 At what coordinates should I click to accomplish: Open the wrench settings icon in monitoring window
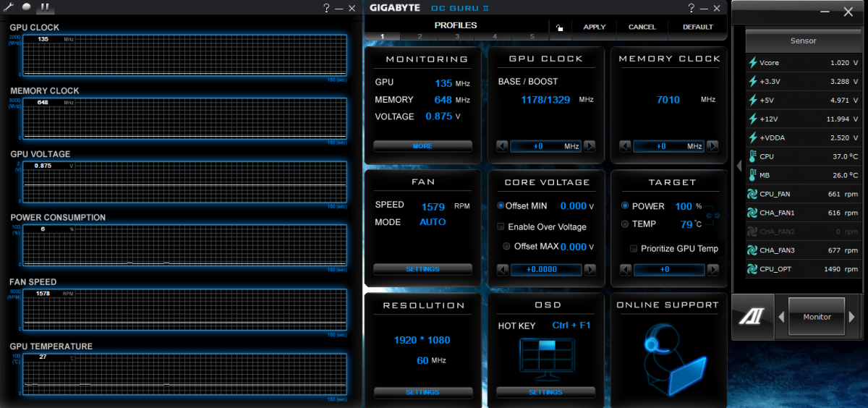[x=8, y=7]
